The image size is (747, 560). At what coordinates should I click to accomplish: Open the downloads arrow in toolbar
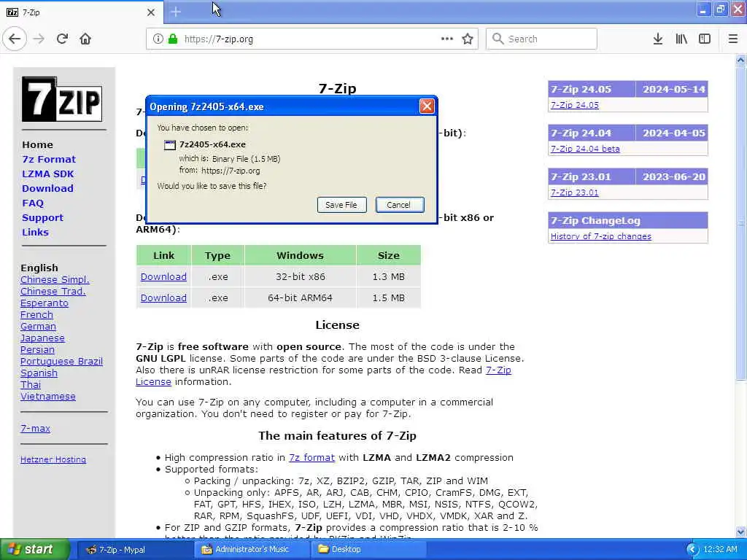(x=658, y=39)
